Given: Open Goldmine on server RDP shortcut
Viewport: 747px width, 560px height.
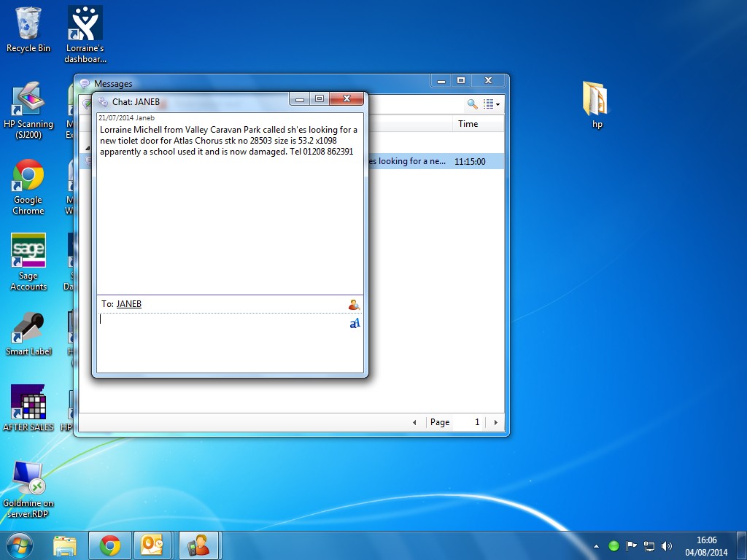Looking at the screenshot, I should (28, 485).
